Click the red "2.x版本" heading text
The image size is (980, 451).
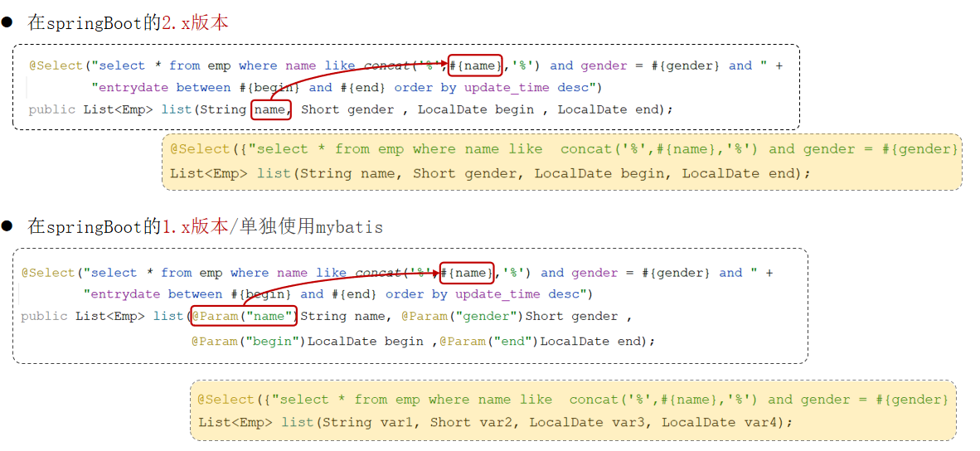194,23
